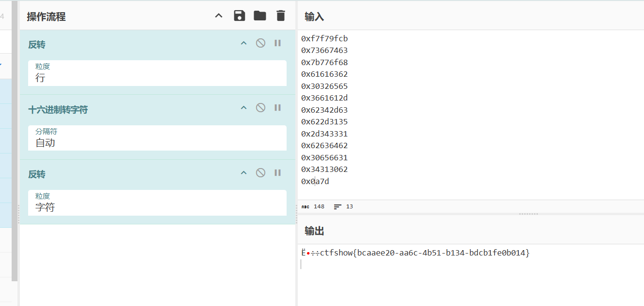Disable the 反转 operation with 字符 granularity
The height and width of the screenshot is (306, 644).
(x=260, y=173)
